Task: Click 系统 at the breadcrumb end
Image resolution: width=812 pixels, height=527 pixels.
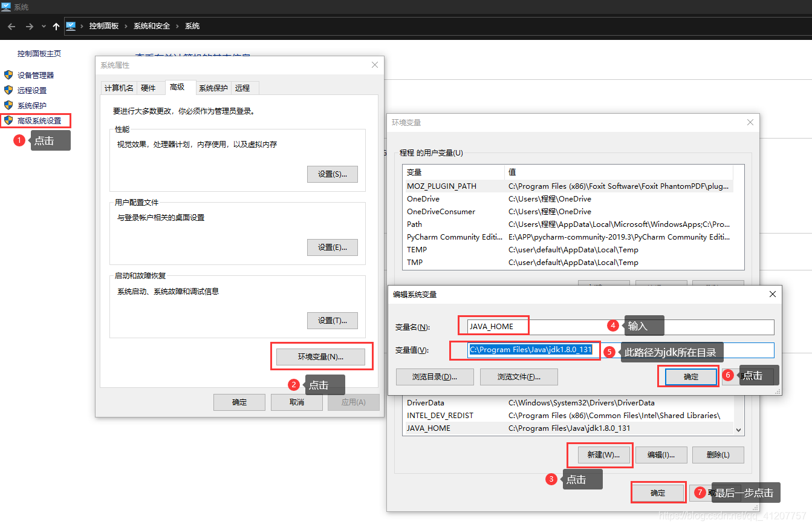Action: click(192, 26)
